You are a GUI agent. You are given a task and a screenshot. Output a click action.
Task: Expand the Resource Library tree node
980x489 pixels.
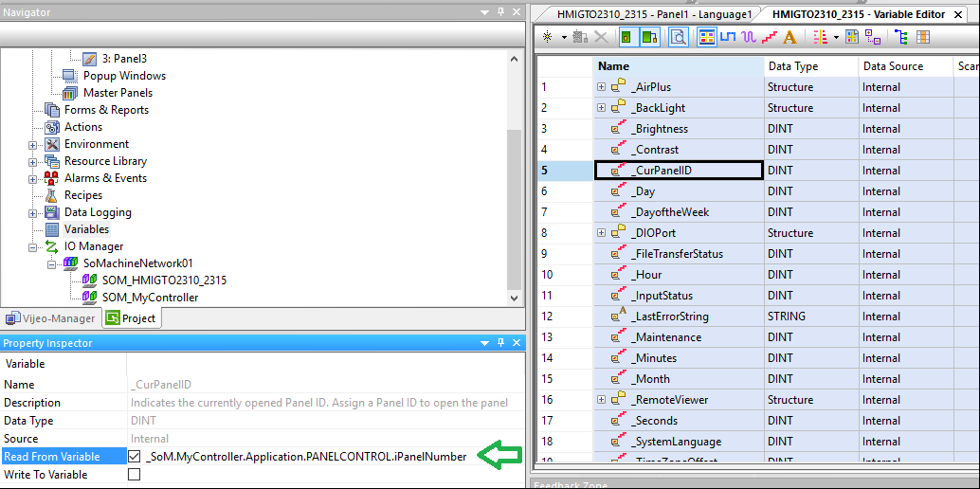click(x=32, y=161)
